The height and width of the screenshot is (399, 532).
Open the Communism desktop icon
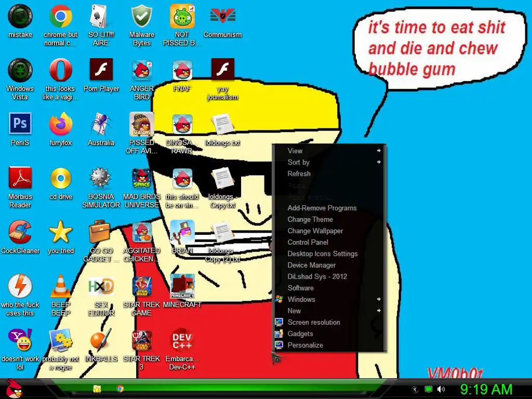pyautogui.click(x=222, y=16)
